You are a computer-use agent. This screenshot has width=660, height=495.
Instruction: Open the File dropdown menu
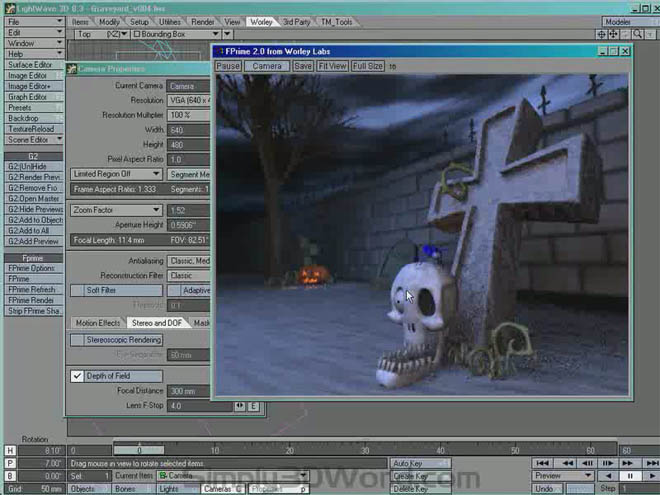[x=34, y=21]
